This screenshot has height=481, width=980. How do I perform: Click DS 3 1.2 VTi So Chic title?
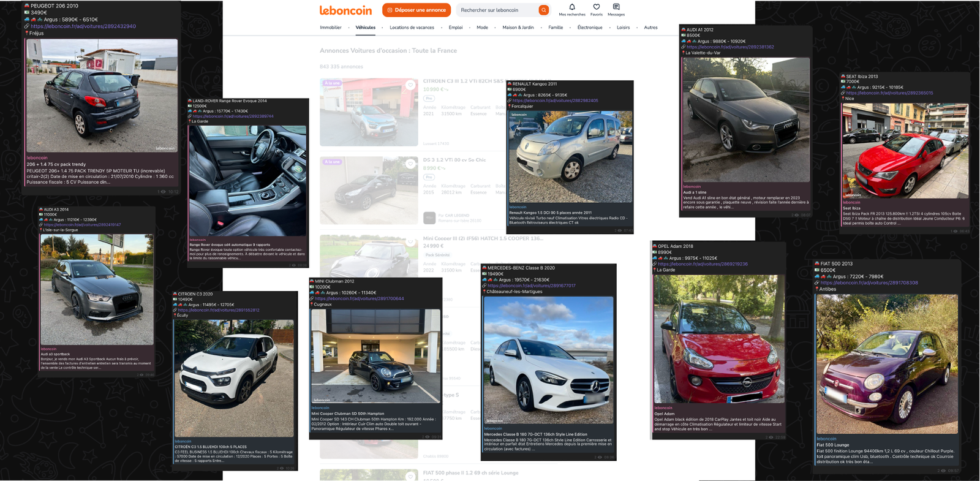[x=454, y=160]
